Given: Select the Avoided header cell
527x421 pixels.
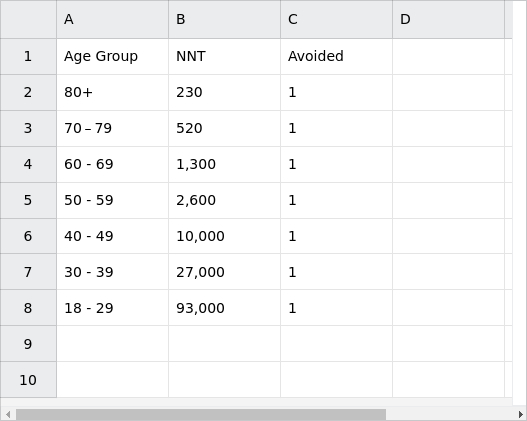Looking at the screenshot, I should [336, 56].
